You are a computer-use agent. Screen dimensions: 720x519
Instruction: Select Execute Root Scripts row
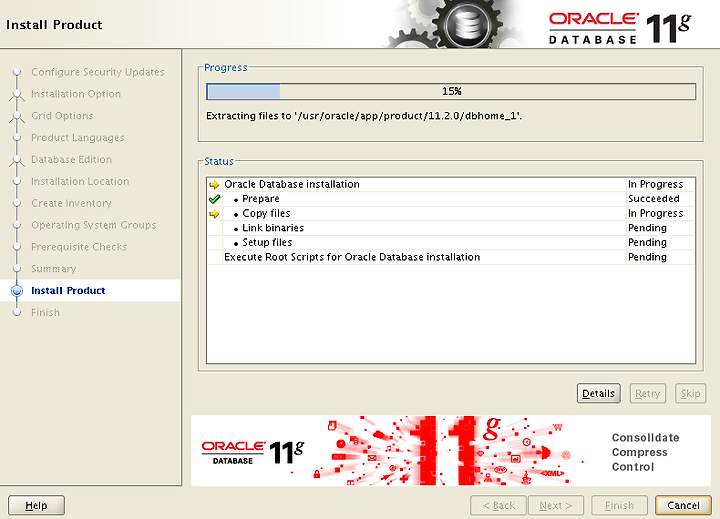[x=451, y=257]
